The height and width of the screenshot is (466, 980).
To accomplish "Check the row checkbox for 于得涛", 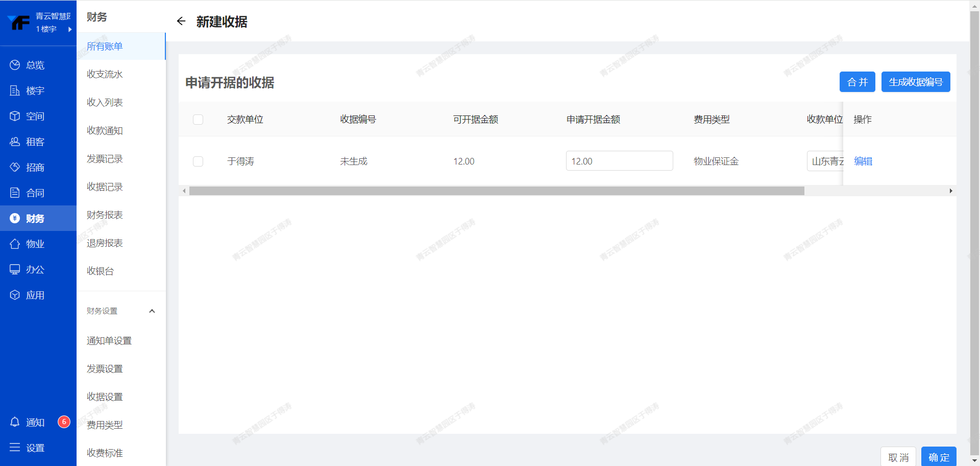I will [198, 161].
